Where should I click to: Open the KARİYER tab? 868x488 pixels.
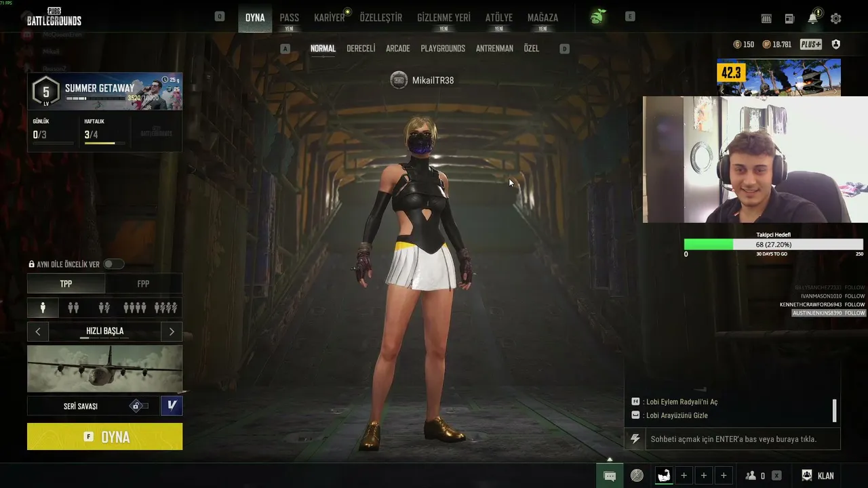pos(330,18)
